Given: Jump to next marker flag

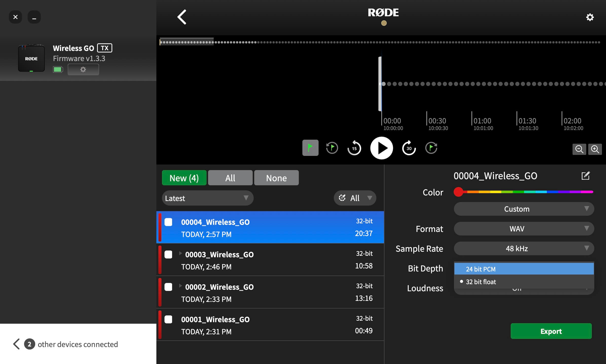Looking at the screenshot, I should (x=431, y=148).
